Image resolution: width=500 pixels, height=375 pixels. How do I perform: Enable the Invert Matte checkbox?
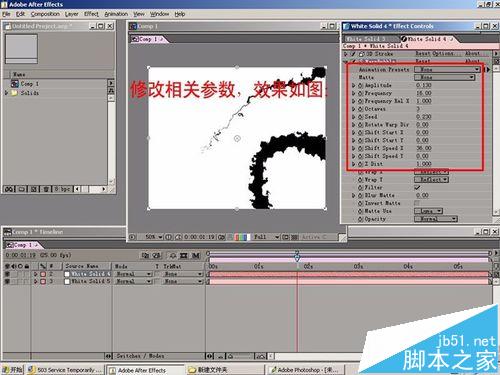(417, 203)
